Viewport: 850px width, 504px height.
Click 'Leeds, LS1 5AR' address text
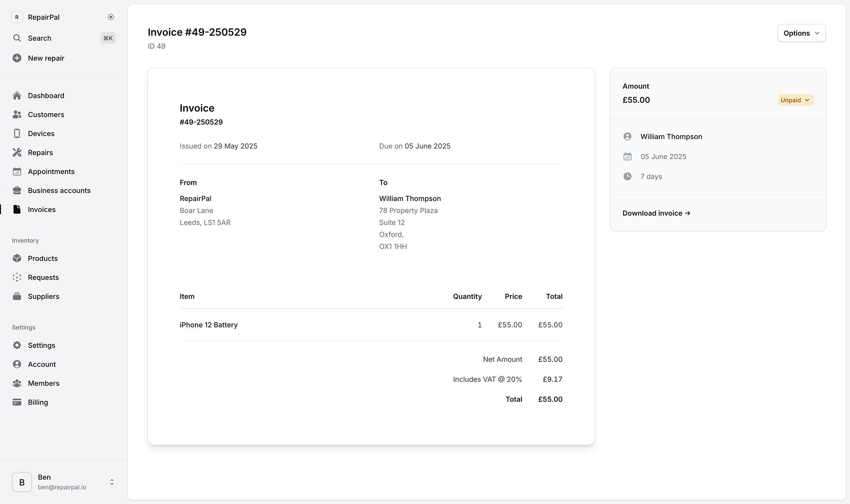point(205,222)
